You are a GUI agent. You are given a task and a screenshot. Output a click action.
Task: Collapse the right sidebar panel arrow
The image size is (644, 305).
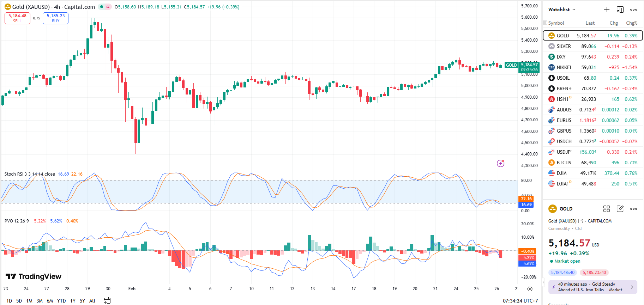[x=543, y=282]
